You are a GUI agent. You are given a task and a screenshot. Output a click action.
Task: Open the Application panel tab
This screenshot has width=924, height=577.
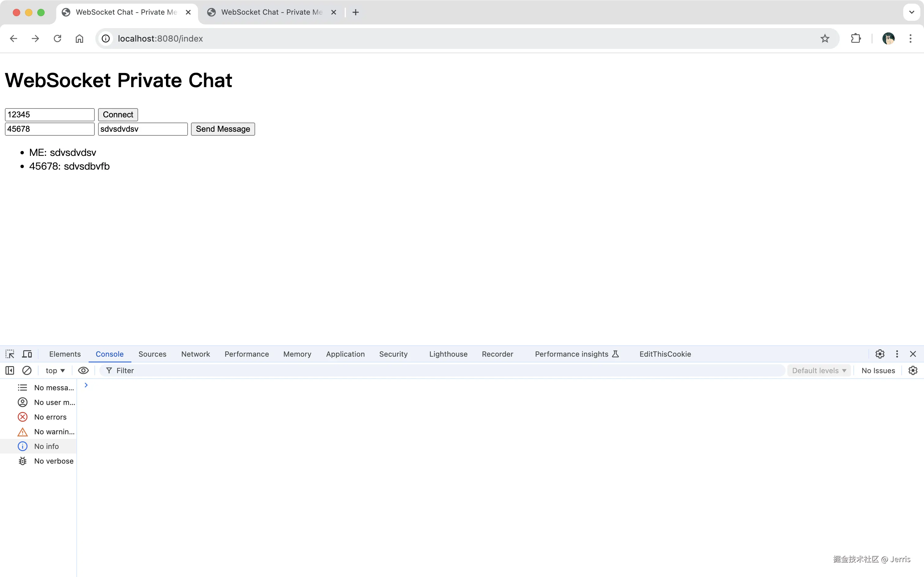click(x=345, y=354)
